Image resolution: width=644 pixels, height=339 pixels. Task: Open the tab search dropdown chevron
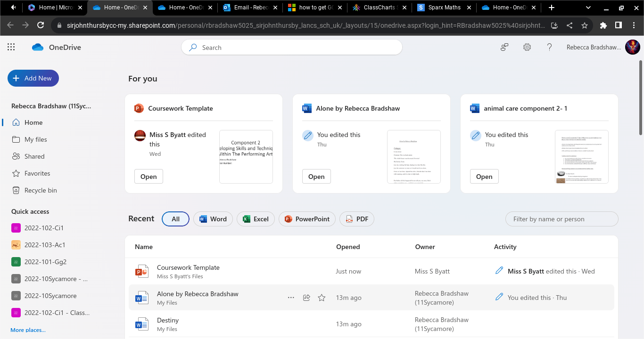pos(588,8)
